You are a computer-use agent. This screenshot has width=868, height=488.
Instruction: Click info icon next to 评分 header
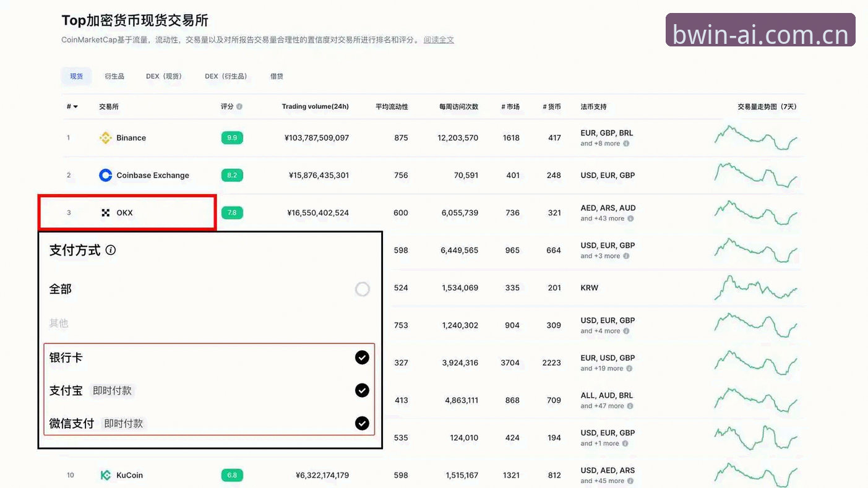tap(239, 106)
